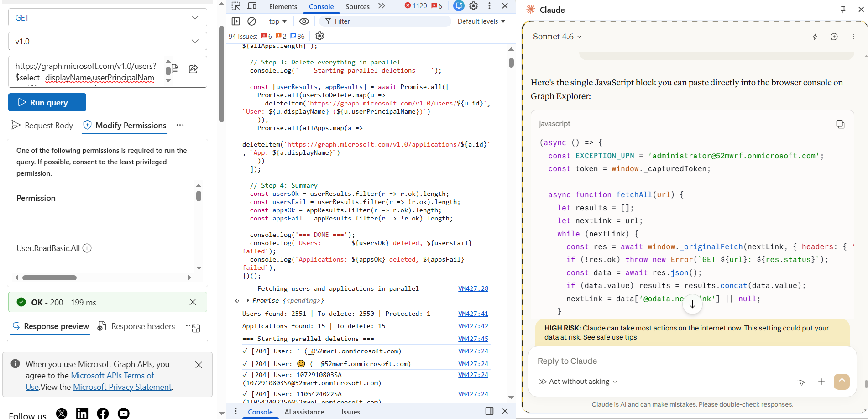
Task: Click the lightning bolt icon in Claude
Action: 815,37
